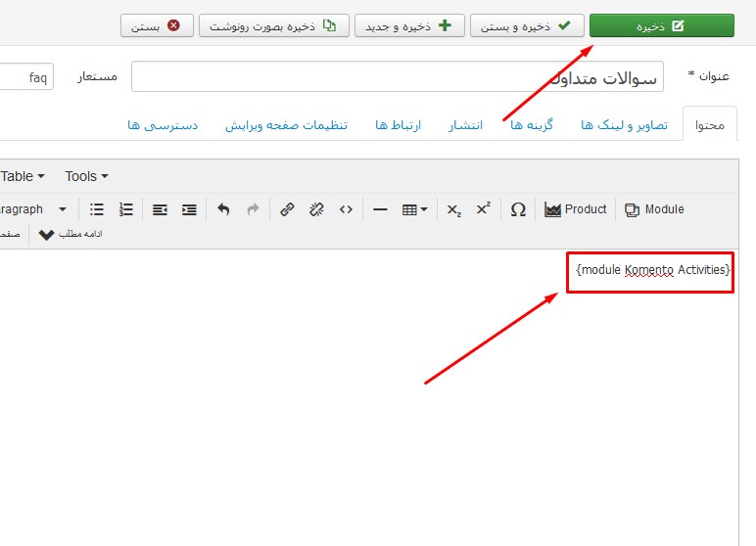Screen dimensions: 756x546
Task: Click the omega special character icon
Action: [x=518, y=209]
